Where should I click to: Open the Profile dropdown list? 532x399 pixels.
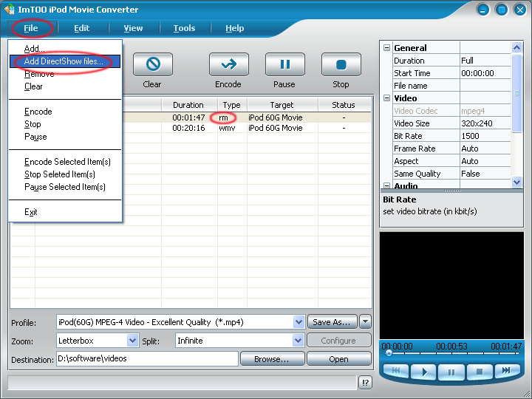299,322
